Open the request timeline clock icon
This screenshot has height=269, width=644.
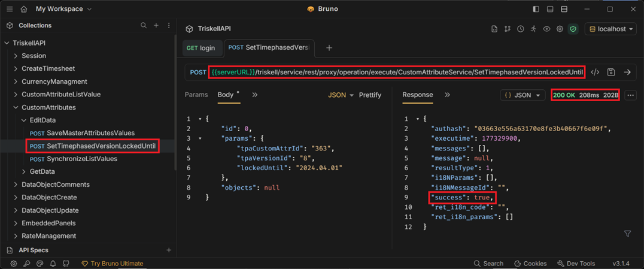click(520, 29)
